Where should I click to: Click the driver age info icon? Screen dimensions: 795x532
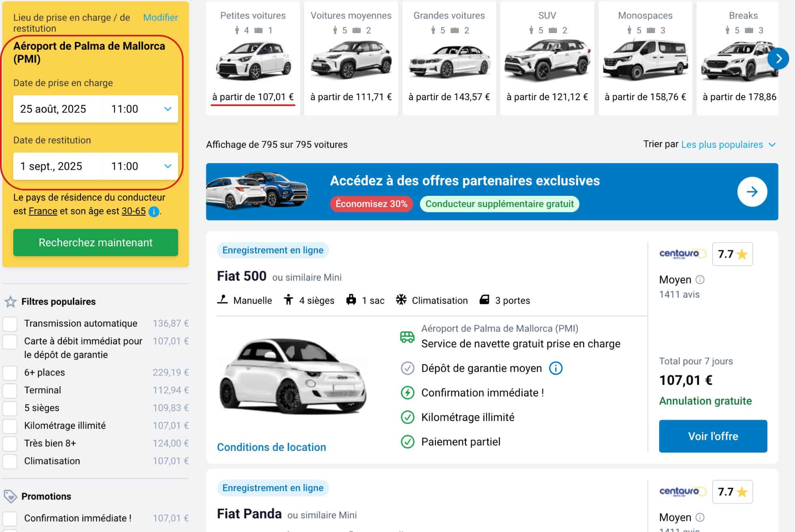(x=154, y=212)
